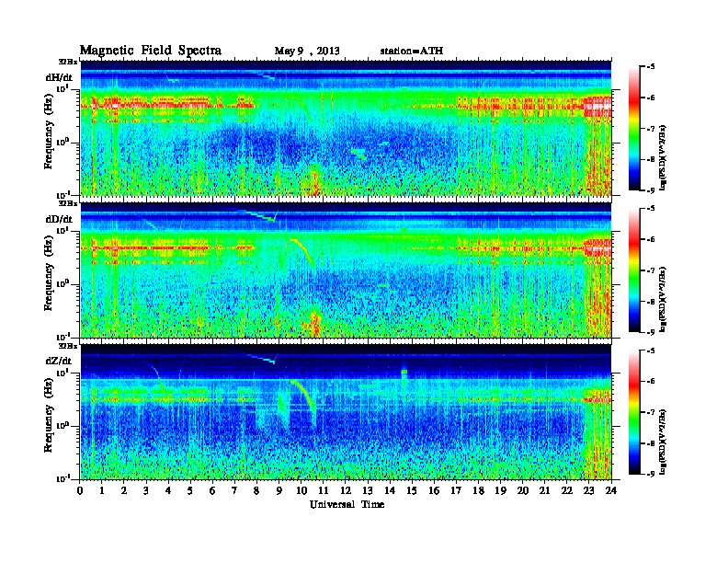
Task: Click the "32Hz" tick label of dD/dt panel
Action: (x=68, y=203)
